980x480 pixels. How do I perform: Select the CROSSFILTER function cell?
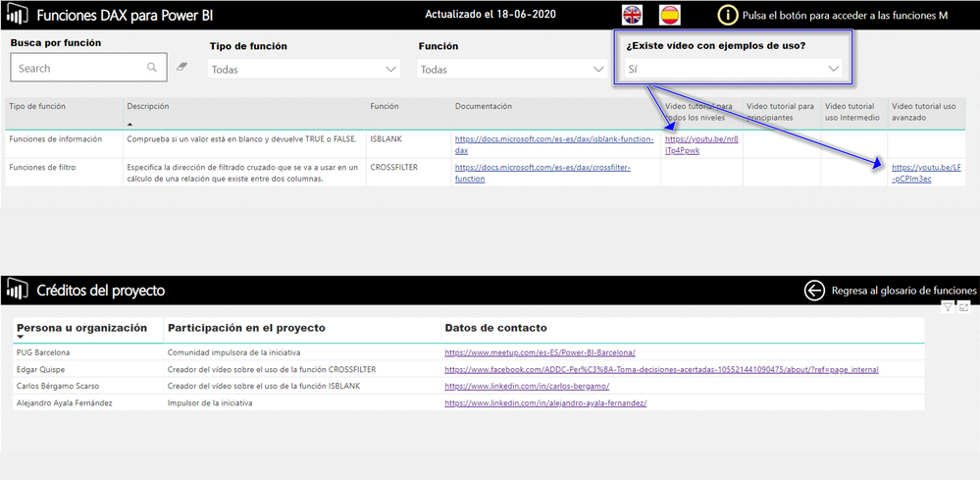(x=393, y=168)
